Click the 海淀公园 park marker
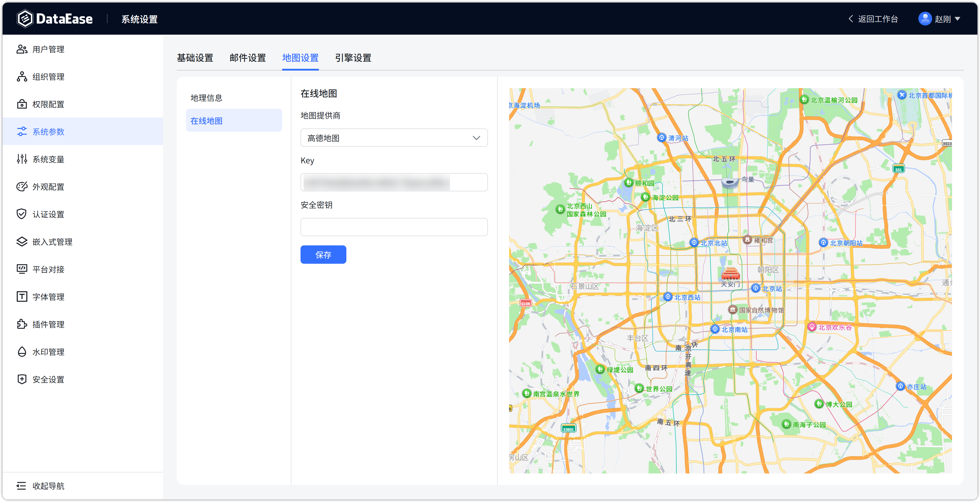The width and height of the screenshot is (980, 502). click(645, 197)
